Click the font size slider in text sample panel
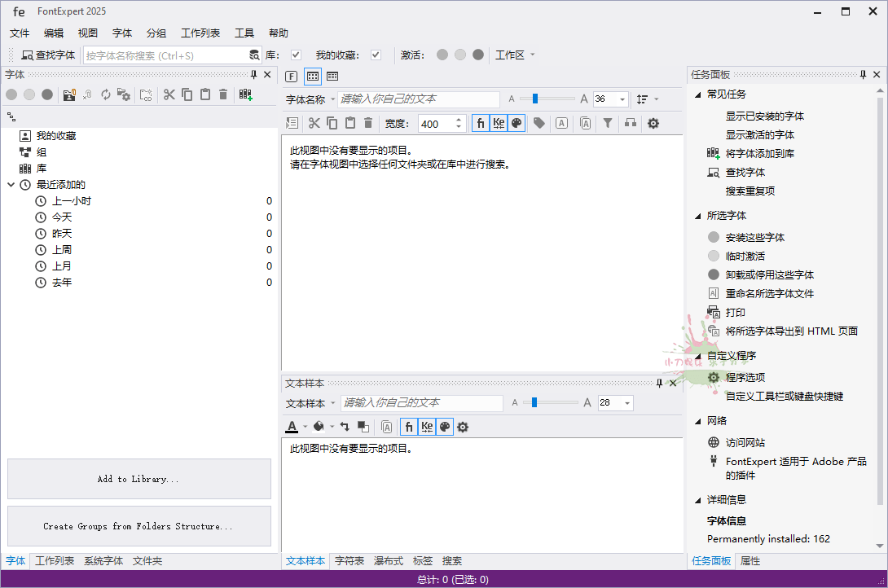Screen dimensions: 888x588 [x=554, y=402]
